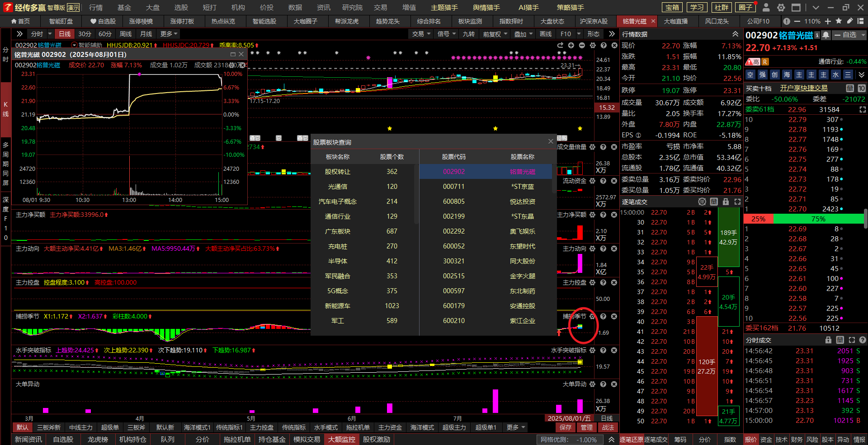Open the 研究院 menu
Image resolution: width=868 pixels, height=445 pixels.
pos(352,8)
